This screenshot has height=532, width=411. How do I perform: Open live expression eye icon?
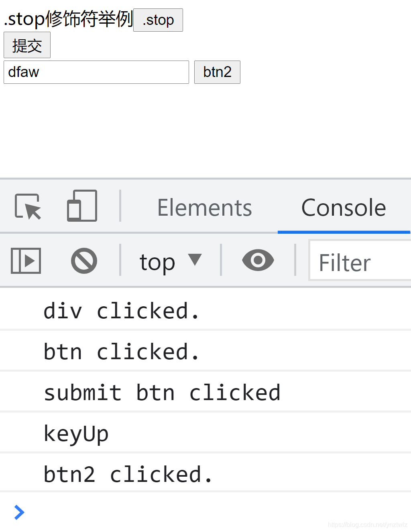tap(258, 260)
